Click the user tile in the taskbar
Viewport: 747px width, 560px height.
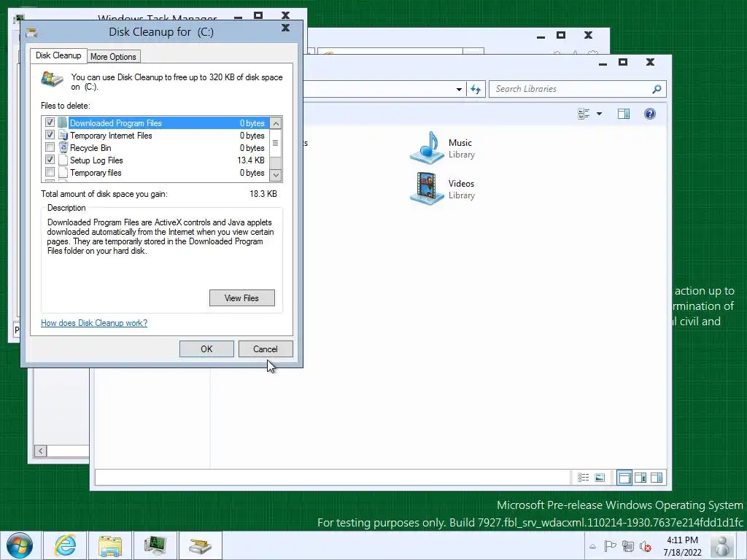(x=723, y=545)
